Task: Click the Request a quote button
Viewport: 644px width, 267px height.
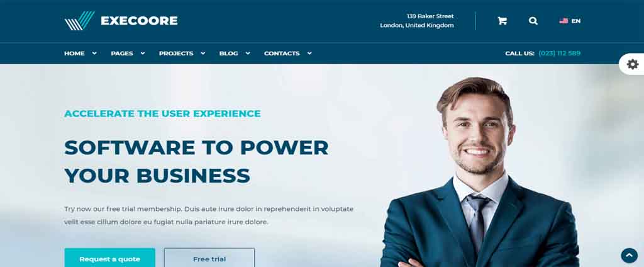Action: (x=109, y=258)
